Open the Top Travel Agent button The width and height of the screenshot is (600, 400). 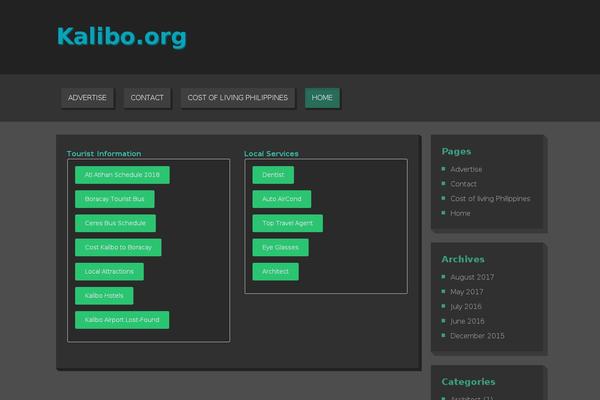tap(287, 223)
